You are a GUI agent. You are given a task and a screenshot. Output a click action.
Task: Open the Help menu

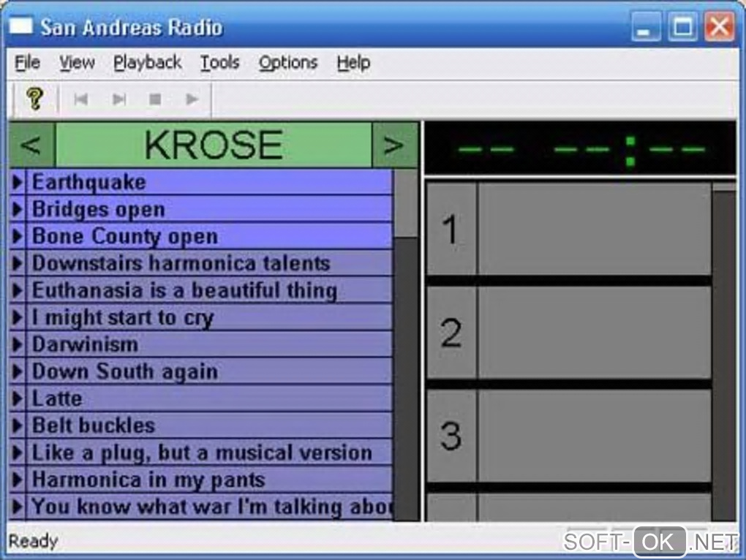[353, 62]
